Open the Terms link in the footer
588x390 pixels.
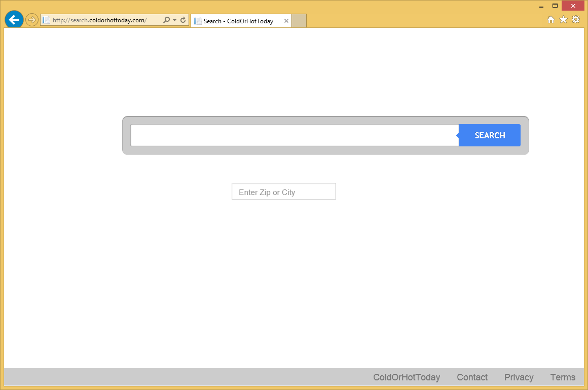[563, 377]
